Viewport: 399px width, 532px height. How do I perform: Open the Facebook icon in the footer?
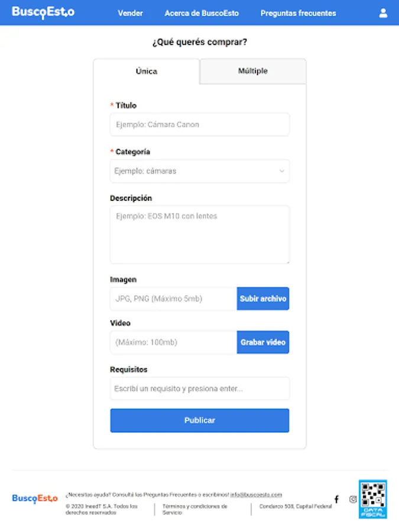pyautogui.click(x=336, y=499)
